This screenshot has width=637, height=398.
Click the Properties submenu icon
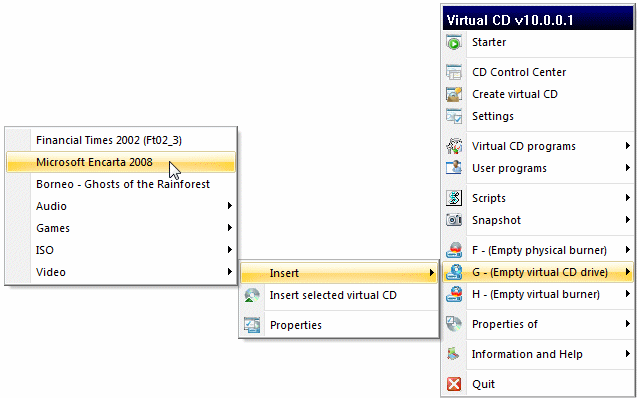coord(252,325)
